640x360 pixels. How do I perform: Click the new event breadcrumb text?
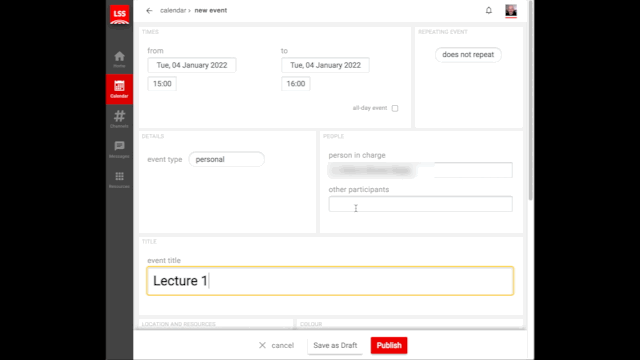[211, 11]
